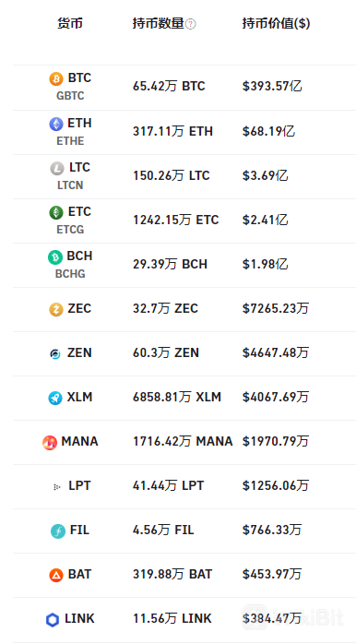Viewport: 356px width, 644px height.
Task: Click the teal Filecoin FIL icon
Action: coord(58,531)
